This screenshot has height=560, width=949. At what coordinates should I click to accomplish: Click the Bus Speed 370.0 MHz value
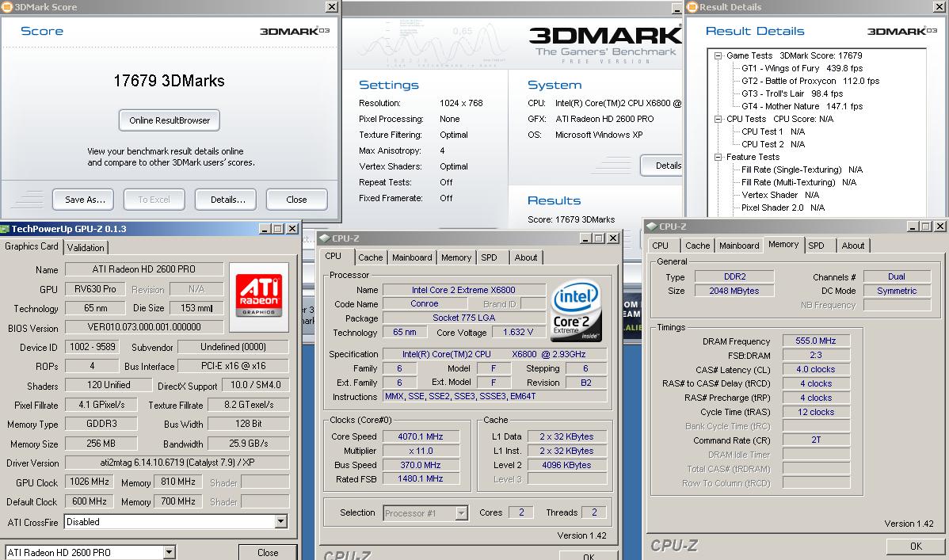[420, 465]
